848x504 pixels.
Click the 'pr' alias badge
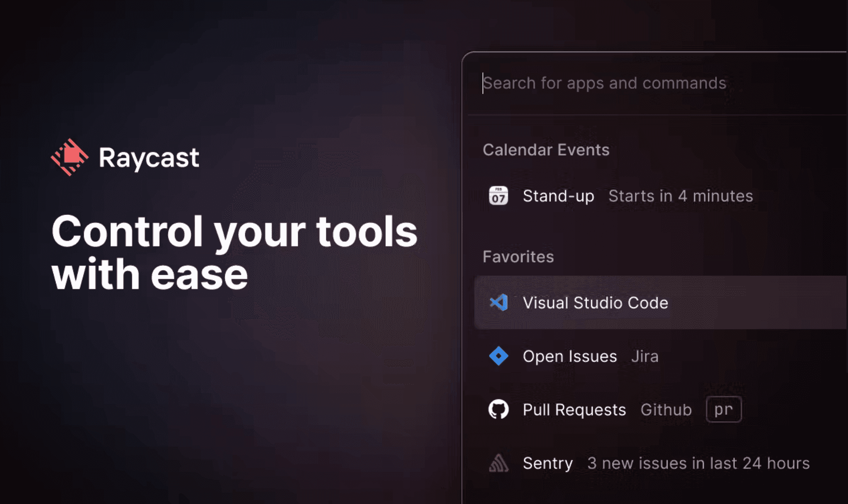(724, 409)
